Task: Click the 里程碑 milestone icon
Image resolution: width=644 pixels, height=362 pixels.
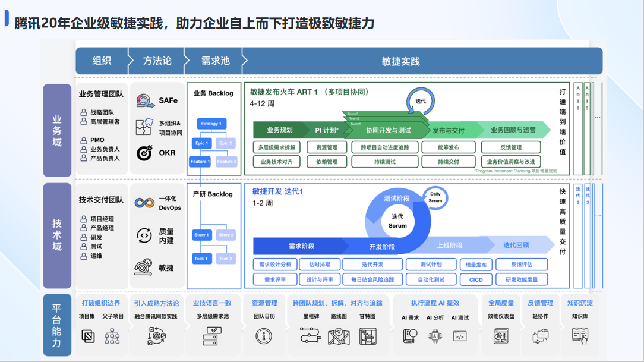Action: pyautogui.click(x=310, y=336)
